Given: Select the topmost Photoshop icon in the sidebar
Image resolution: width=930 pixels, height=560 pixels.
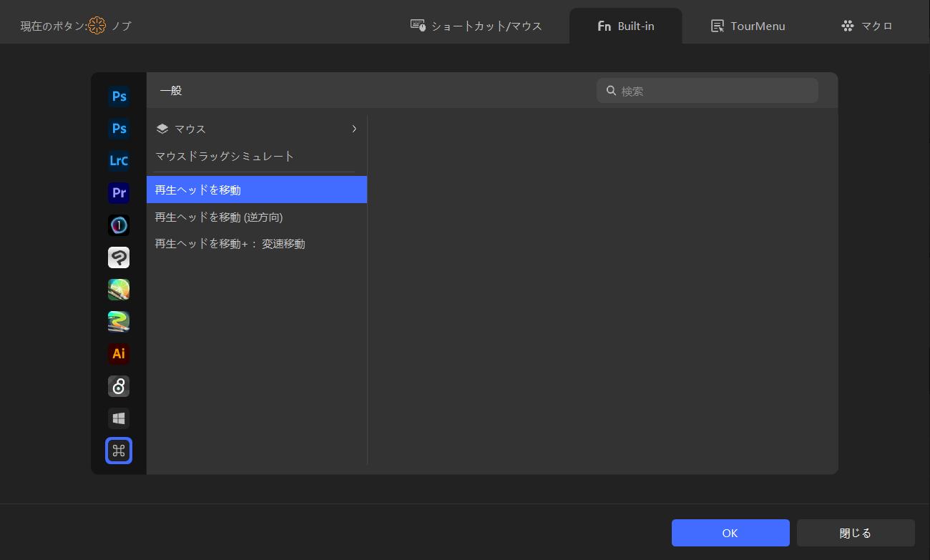Looking at the screenshot, I should click(119, 96).
